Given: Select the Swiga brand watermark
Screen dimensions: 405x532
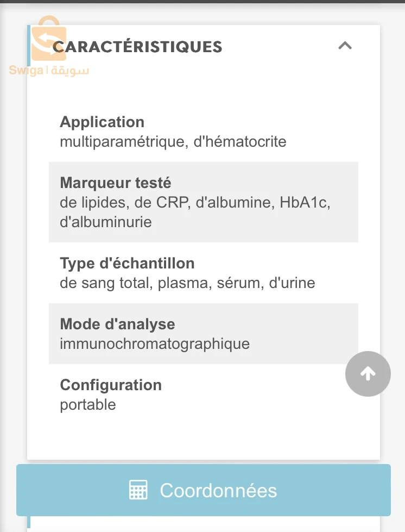Looking at the screenshot, I should [49, 70].
